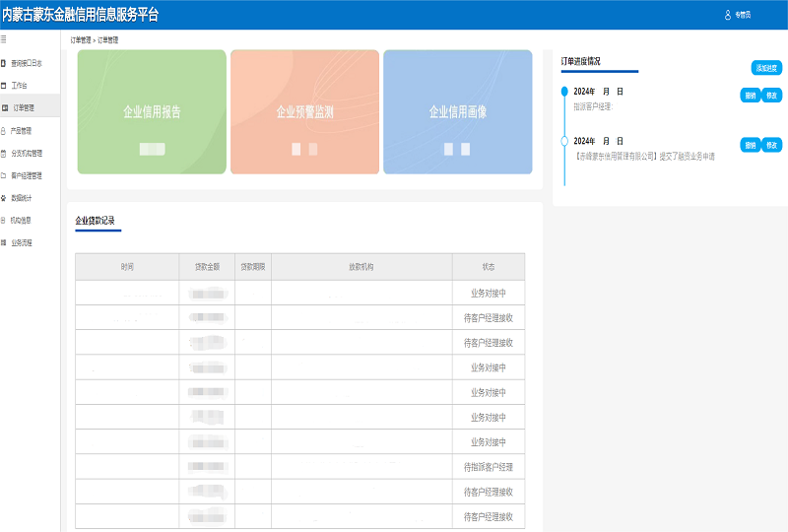This screenshot has height=532, width=788.
Task: Click the 订单管理 breadcrumb link
Action: click(81, 40)
